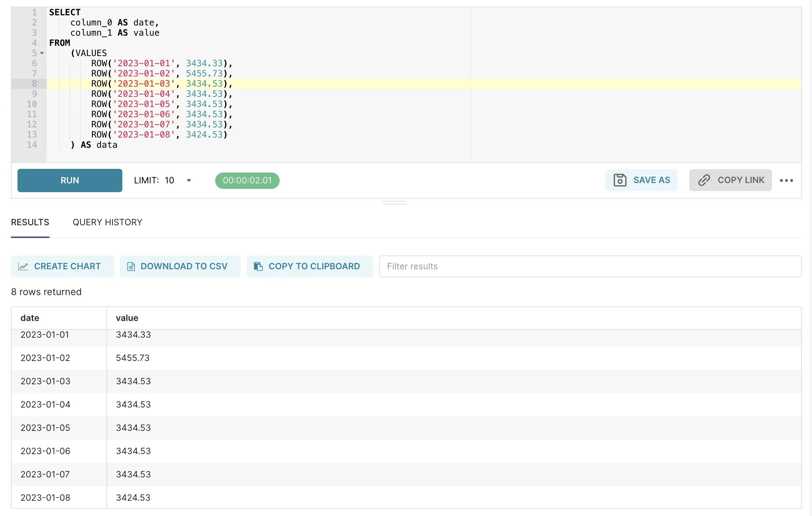Viewport: 812px width, 516px height.
Task: Collapse the VALUES block fold arrow
Action: [x=42, y=53]
